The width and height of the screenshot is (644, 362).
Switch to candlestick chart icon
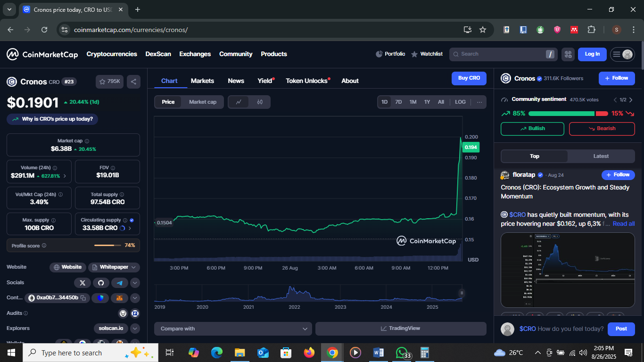click(260, 102)
